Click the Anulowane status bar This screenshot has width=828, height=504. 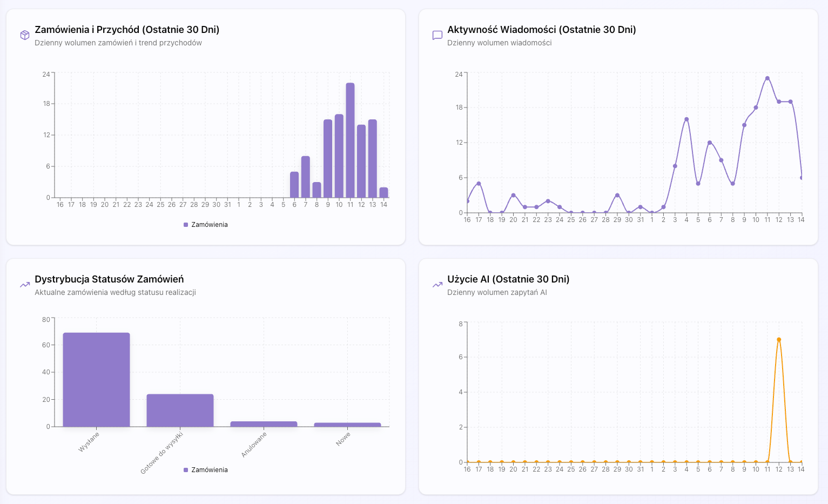(264, 424)
